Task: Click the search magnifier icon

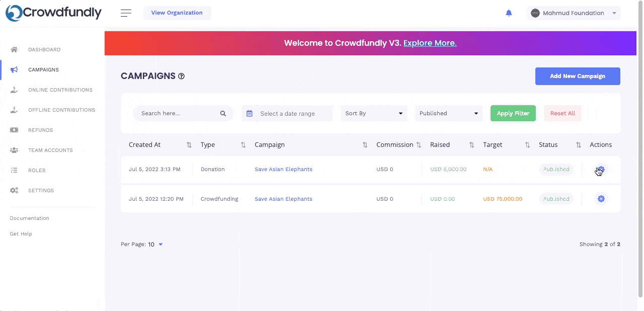Action: click(223, 114)
